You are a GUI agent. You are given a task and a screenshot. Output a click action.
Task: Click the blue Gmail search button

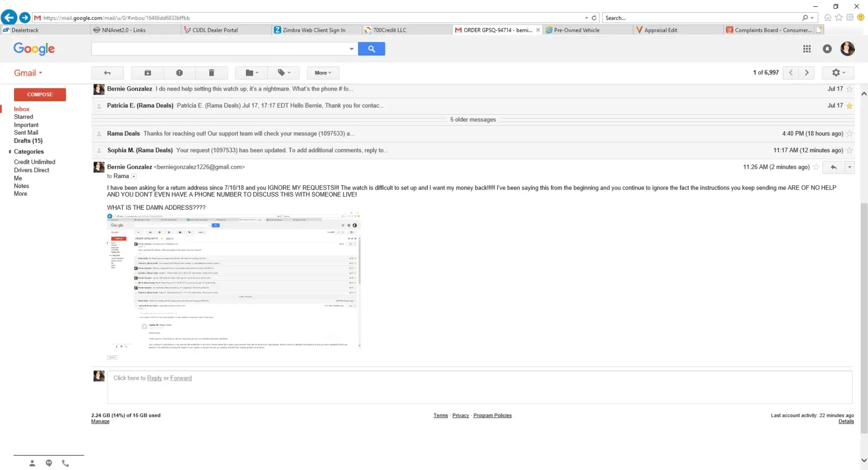click(371, 49)
